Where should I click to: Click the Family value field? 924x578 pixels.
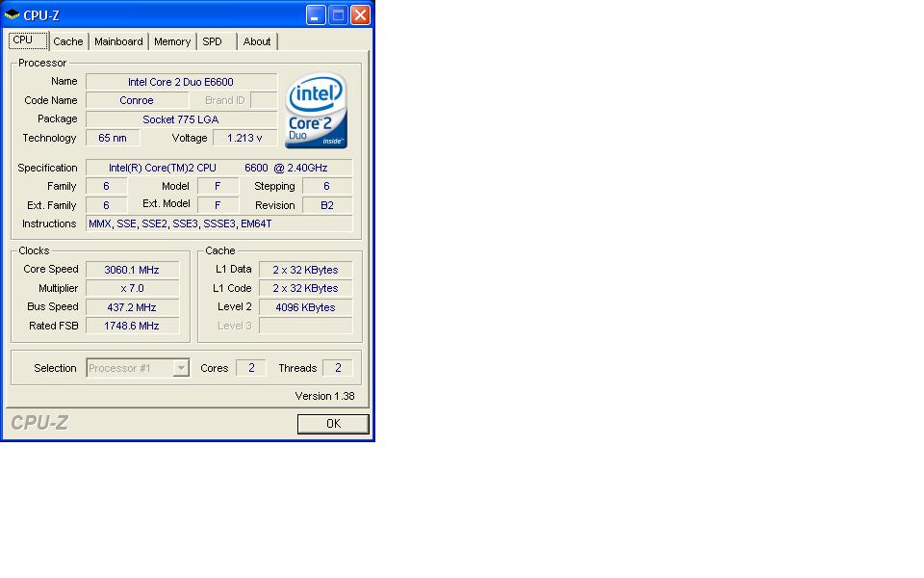point(106,186)
